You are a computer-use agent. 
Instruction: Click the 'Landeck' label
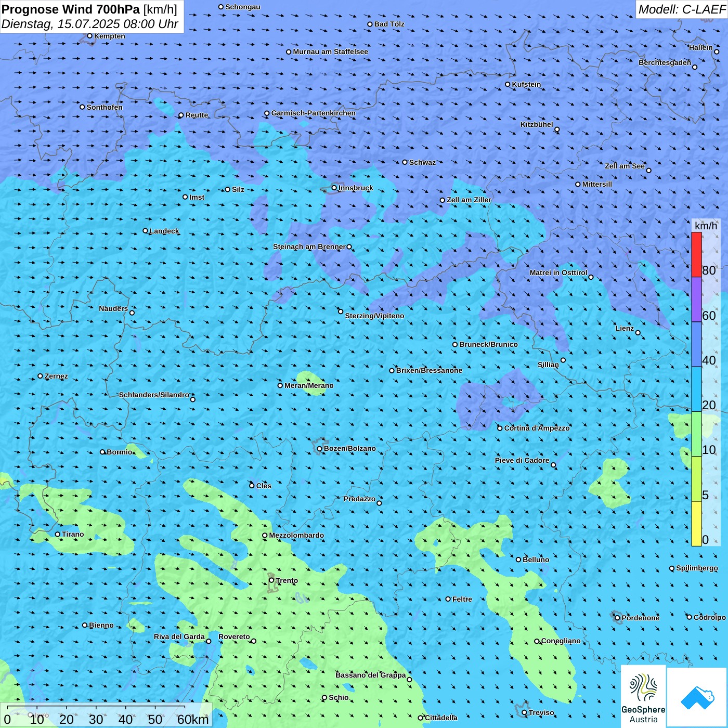[164, 231]
